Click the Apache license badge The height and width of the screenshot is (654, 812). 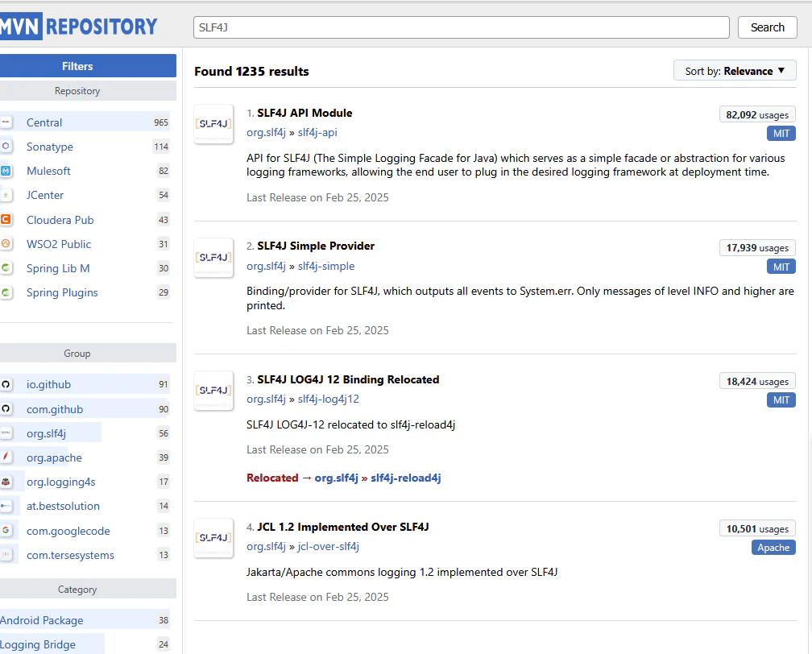pos(773,548)
